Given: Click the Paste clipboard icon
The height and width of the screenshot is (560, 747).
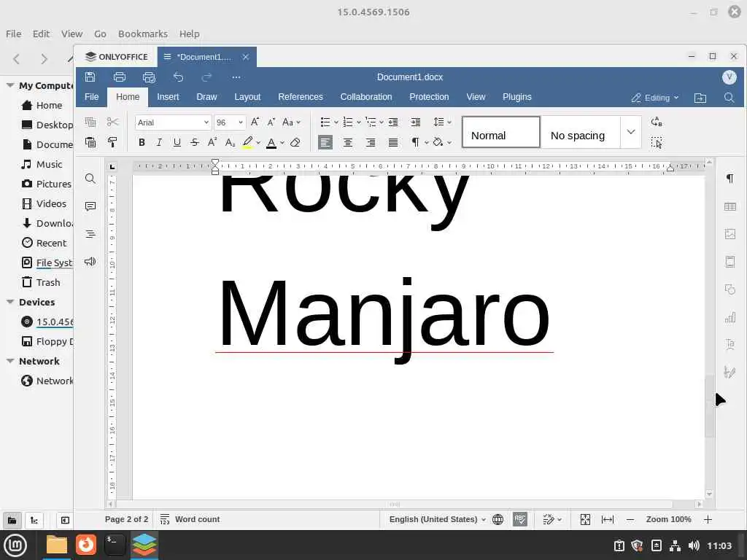Looking at the screenshot, I should 90,142.
